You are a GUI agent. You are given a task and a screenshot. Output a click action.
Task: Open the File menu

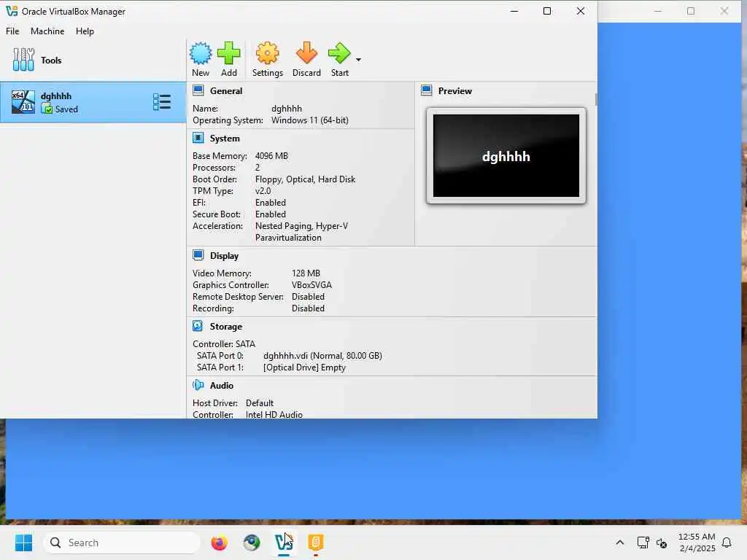tap(12, 31)
